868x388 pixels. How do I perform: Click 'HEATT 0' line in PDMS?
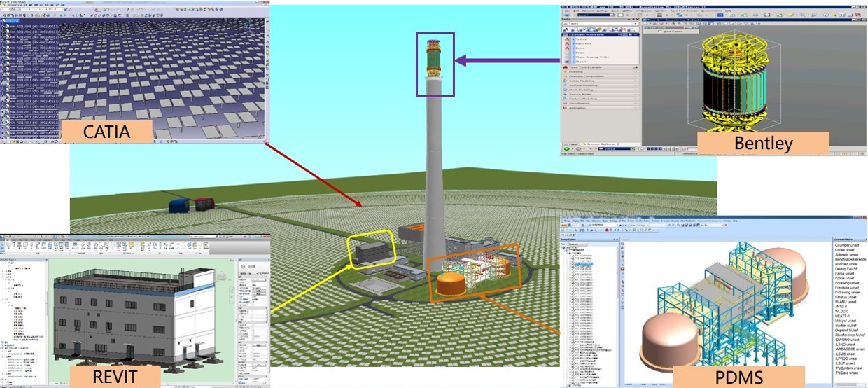pyautogui.click(x=841, y=316)
